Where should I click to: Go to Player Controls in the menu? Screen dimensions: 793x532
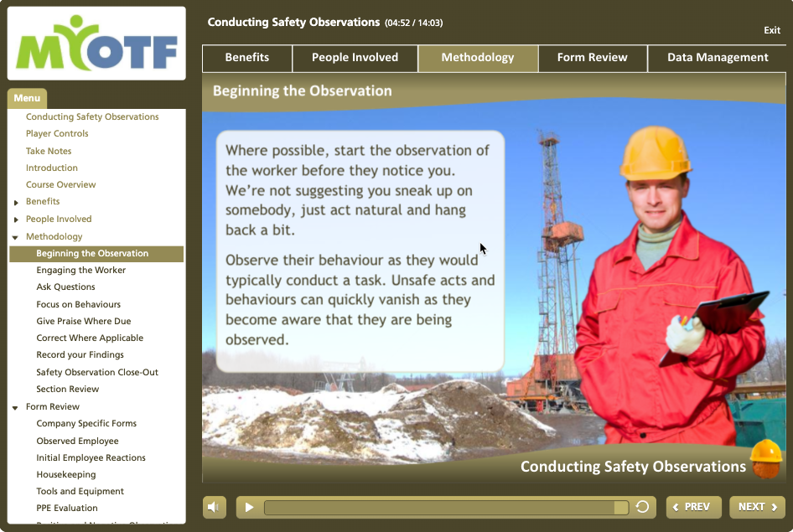(x=57, y=134)
